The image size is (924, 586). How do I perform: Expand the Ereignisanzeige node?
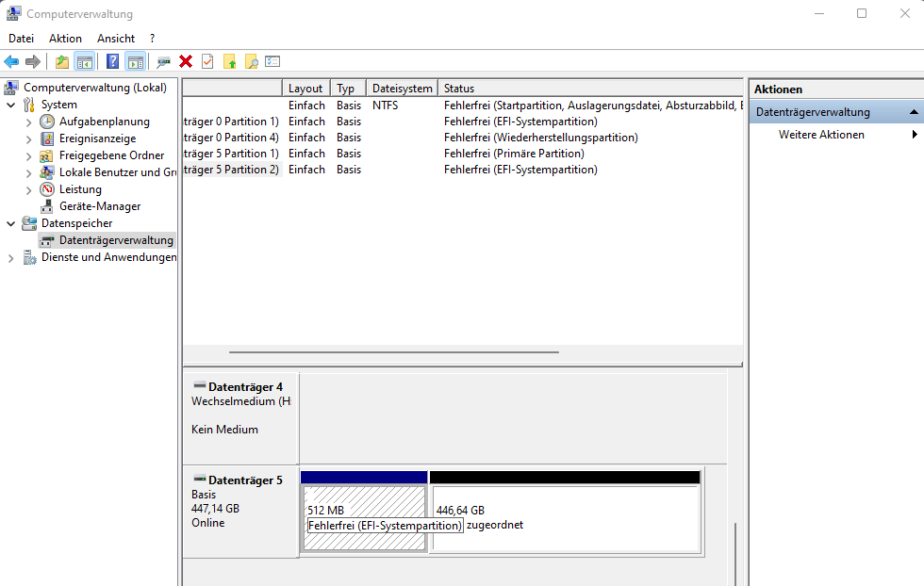pos(29,139)
